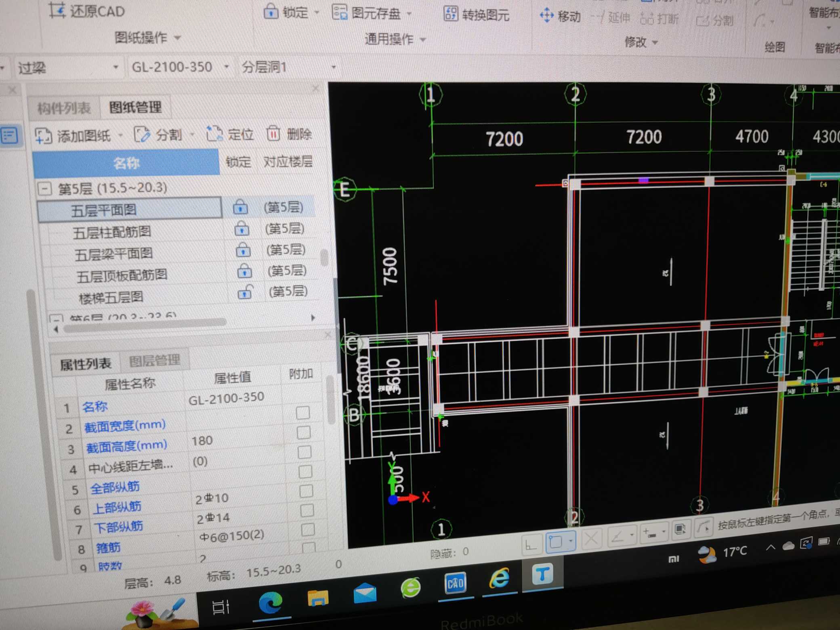
Task: Collapse the 第5层 (15.5~20.3) tree node
Action: (45, 188)
